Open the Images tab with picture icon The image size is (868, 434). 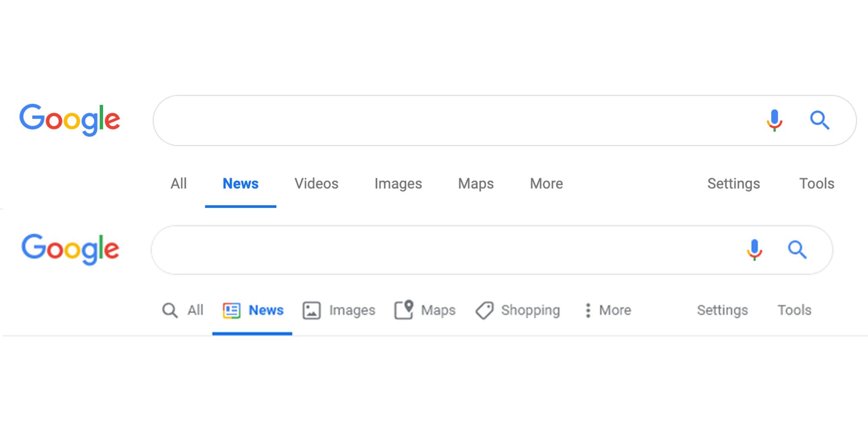point(339,310)
